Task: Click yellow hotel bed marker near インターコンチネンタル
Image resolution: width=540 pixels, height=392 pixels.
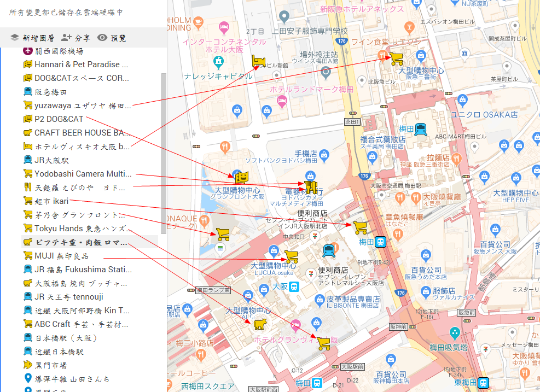Action: click(x=259, y=61)
